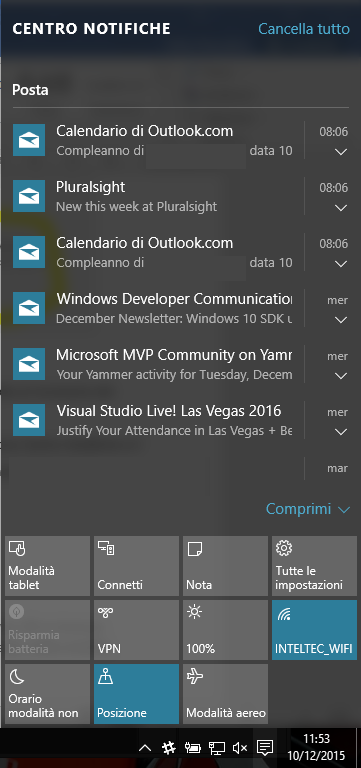The height and width of the screenshot is (768, 361).
Task: Click the notification center taskbar icon
Action: tap(265, 747)
